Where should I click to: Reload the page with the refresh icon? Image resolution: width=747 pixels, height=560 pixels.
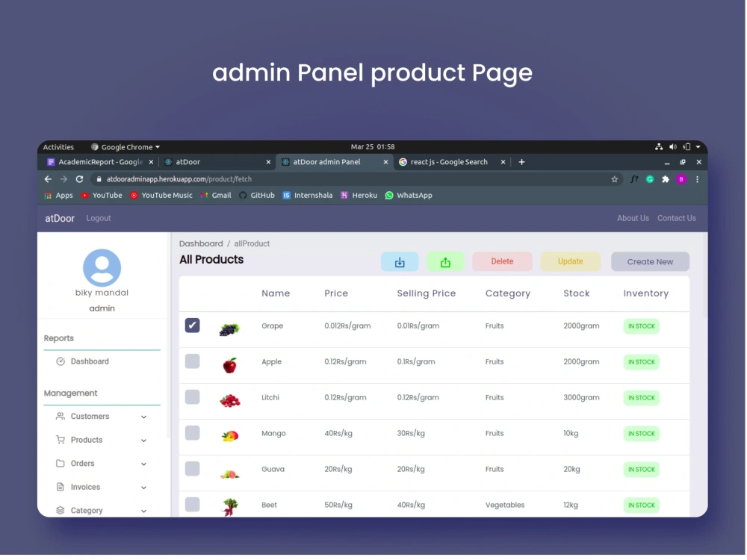pyautogui.click(x=80, y=179)
